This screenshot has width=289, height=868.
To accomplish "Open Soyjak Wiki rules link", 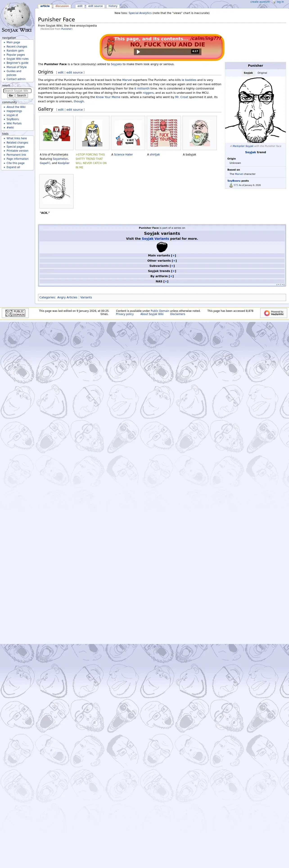I will click(x=18, y=59).
